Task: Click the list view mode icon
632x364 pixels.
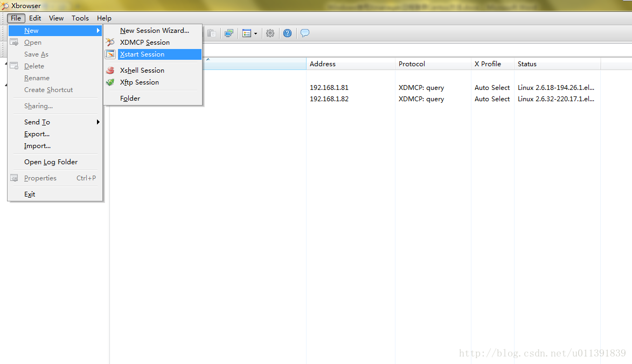Action: [x=247, y=33]
